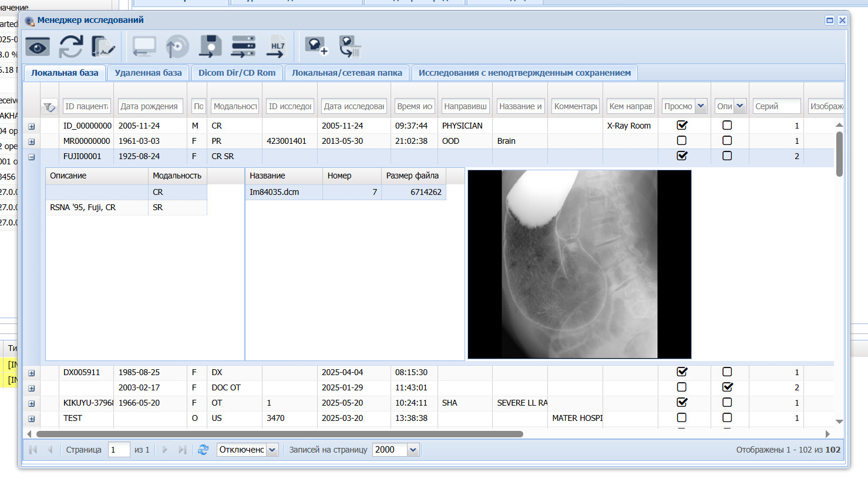The width and height of the screenshot is (868, 489).
Task: Click the ID пациента filter field
Action: pos(87,106)
